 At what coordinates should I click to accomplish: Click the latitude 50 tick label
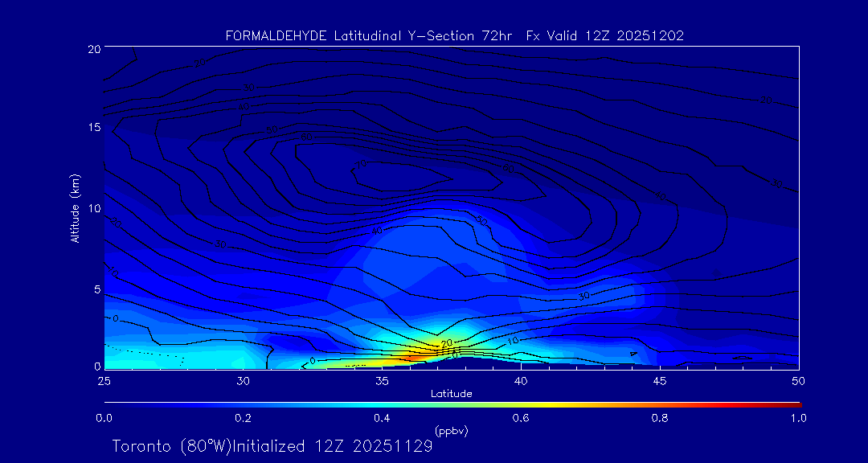(x=798, y=380)
